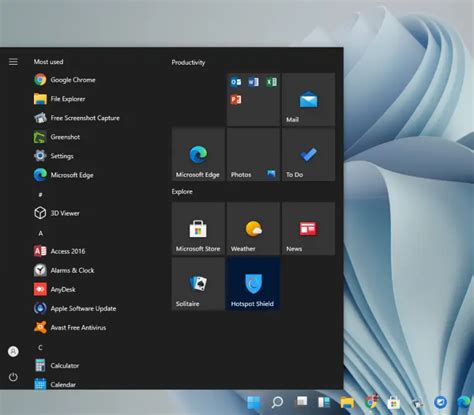Open the power options button

pos(13,377)
